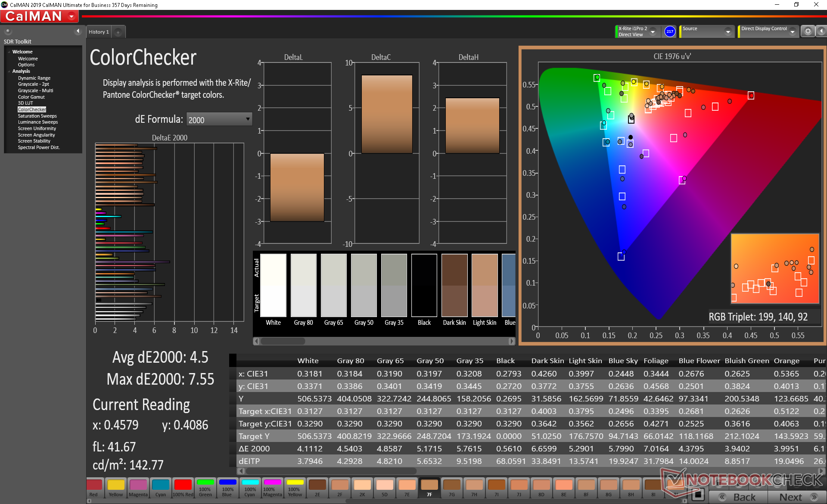Select the 2E skin tone swatch
This screenshot has height=504, width=827.
pyautogui.click(x=317, y=488)
